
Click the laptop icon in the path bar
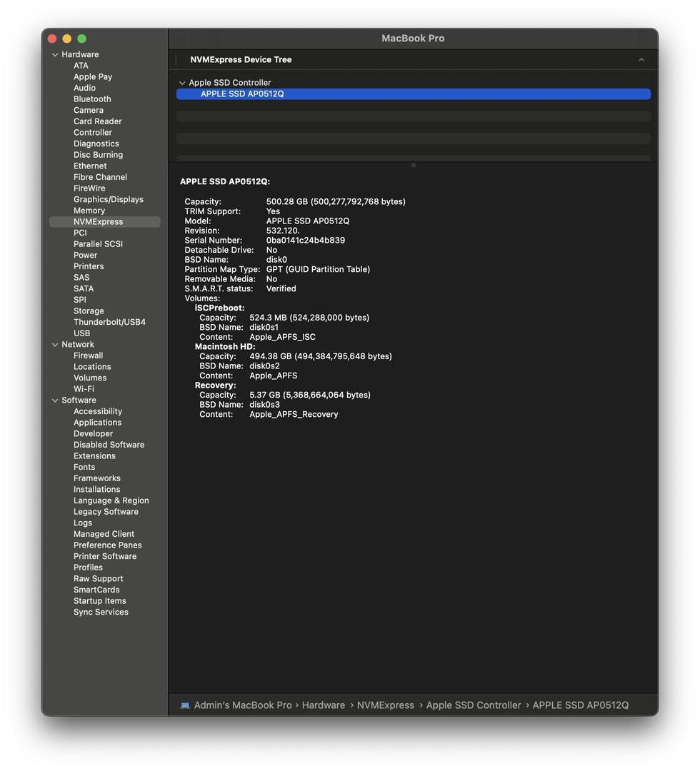tap(185, 705)
